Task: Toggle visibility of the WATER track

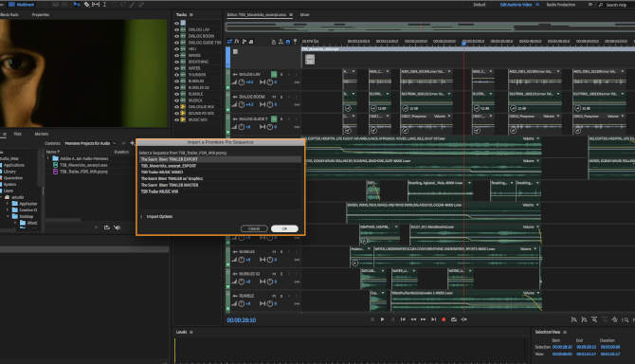Action: [x=176, y=68]
